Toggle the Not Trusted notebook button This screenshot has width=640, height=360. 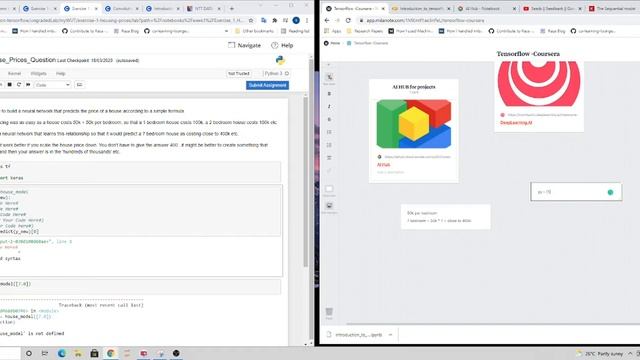[239, 73]
